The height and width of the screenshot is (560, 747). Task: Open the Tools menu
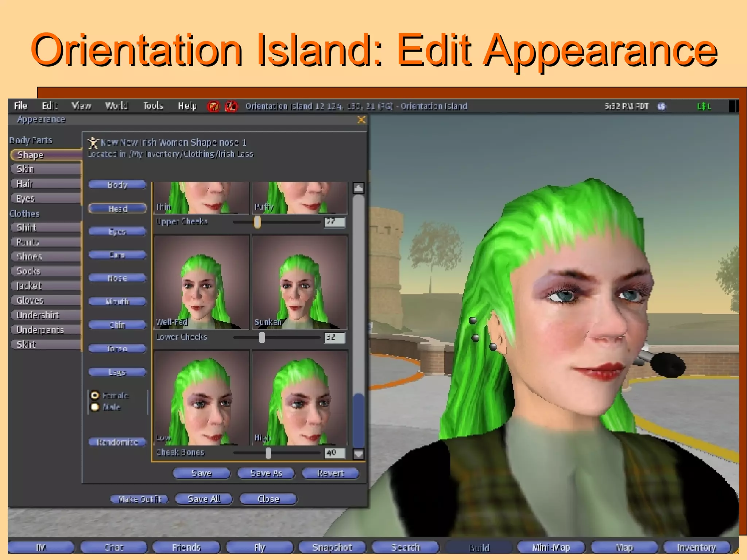(153, 106)
